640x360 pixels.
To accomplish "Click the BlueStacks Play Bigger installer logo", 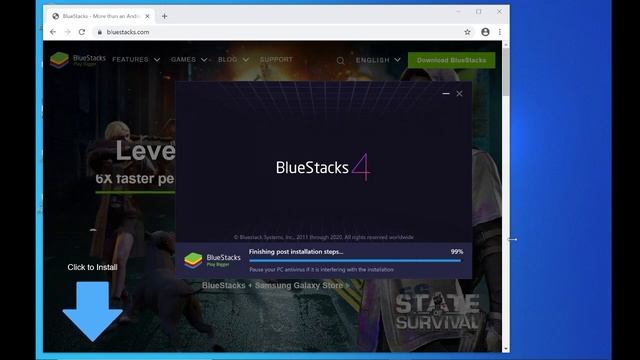I will tap(212, 260).
